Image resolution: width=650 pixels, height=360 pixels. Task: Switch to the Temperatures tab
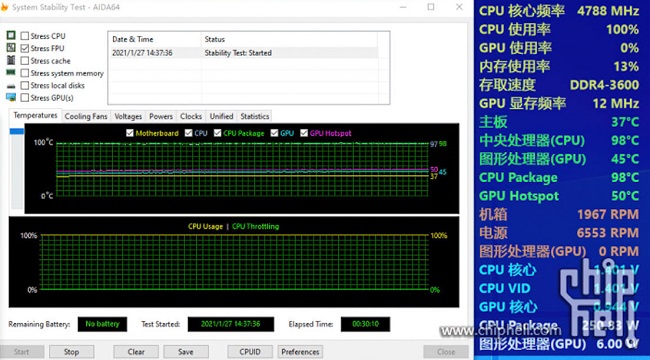tap(35, 115)
